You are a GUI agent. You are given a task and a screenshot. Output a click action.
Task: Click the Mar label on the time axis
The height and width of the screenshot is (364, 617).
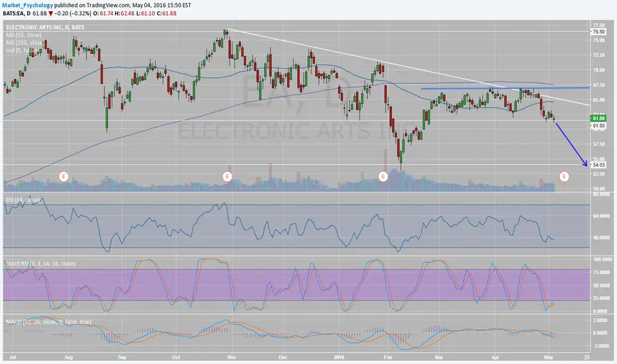point(439,357)
